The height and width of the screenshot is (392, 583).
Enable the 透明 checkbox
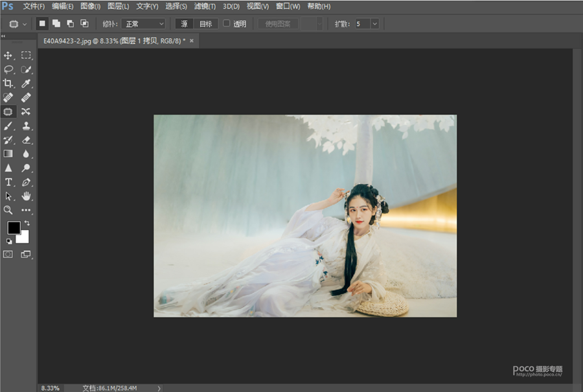[227, 23]
